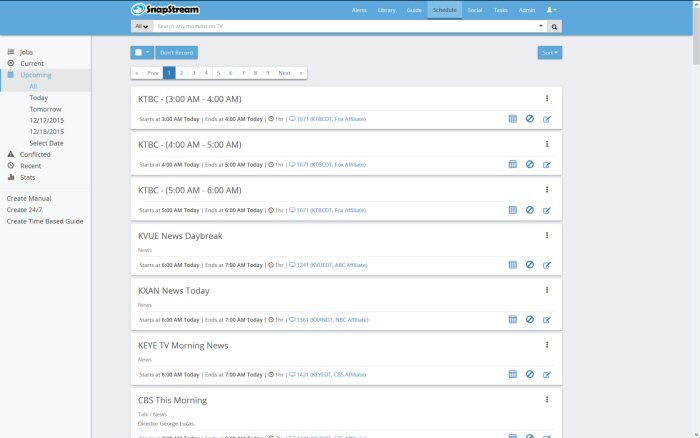Open more options for KTBC 5:00 AM card
Image resolution: width=700 pixels, height=438 pixels.
[x=546, y=189]
